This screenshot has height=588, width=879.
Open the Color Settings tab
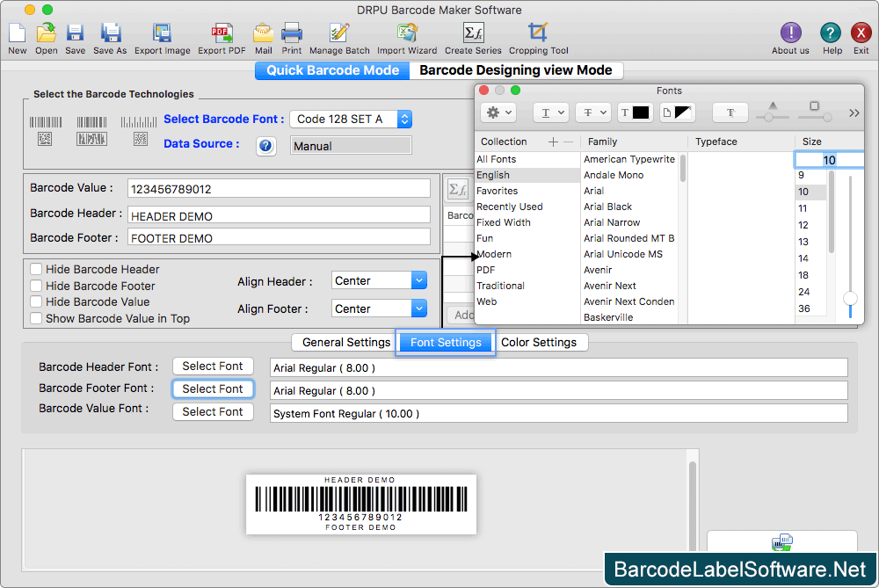[x=541, y=342]
